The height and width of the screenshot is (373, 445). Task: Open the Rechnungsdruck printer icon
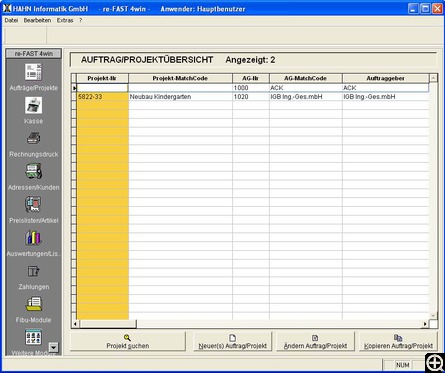click(x=33, y=138)
